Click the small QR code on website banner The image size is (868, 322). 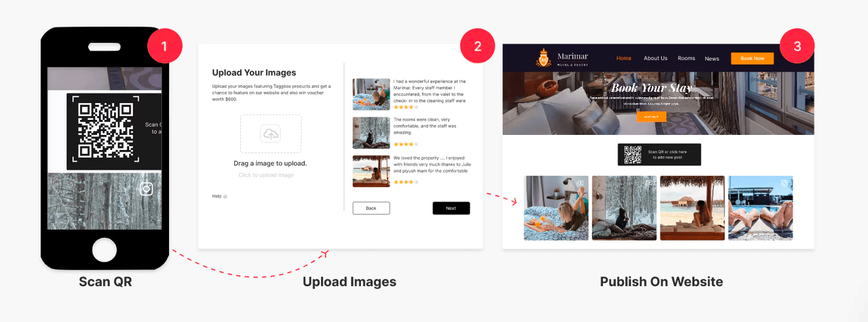point(633,154)
